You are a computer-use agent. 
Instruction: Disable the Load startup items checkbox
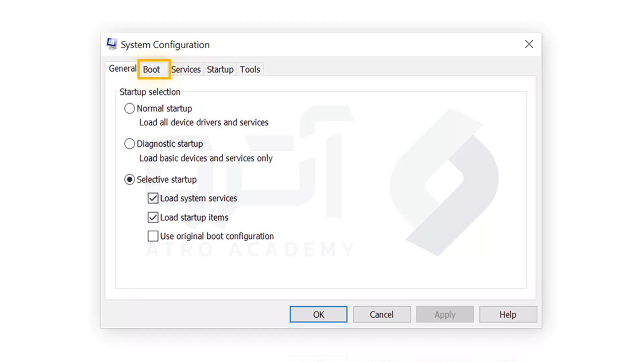[153, 218]
